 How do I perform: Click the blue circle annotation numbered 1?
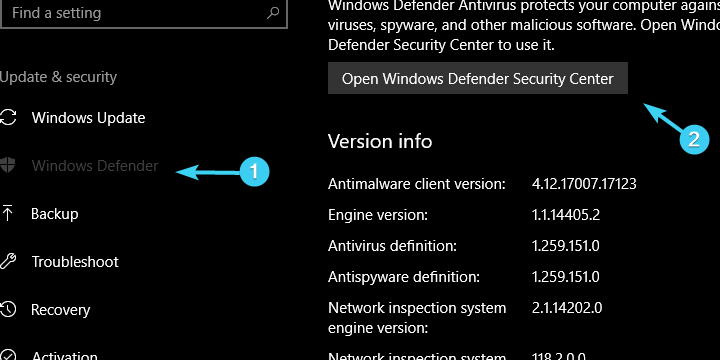tap(254, 172)
